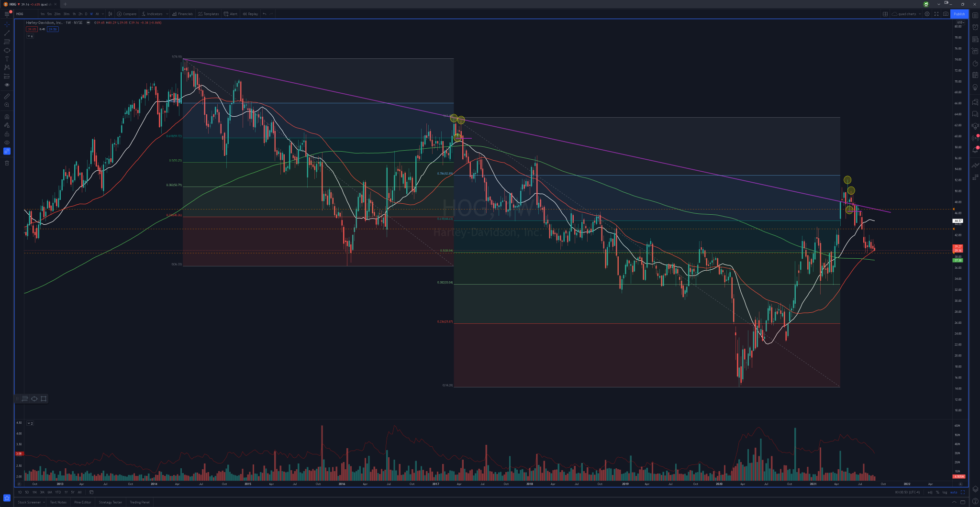980x507 pixels.
Task: Publish the chart idea
Action: pos(959,14)
